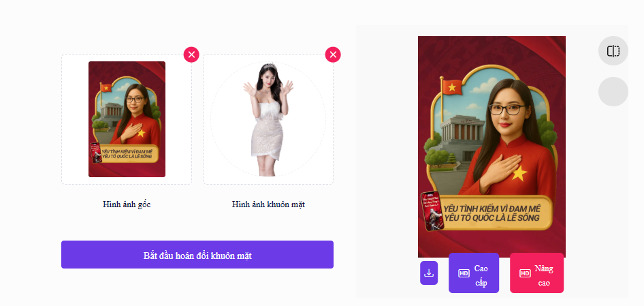Click the HD icon in the Cao cấp button
The image size is (644, 306).
[464, 273]
